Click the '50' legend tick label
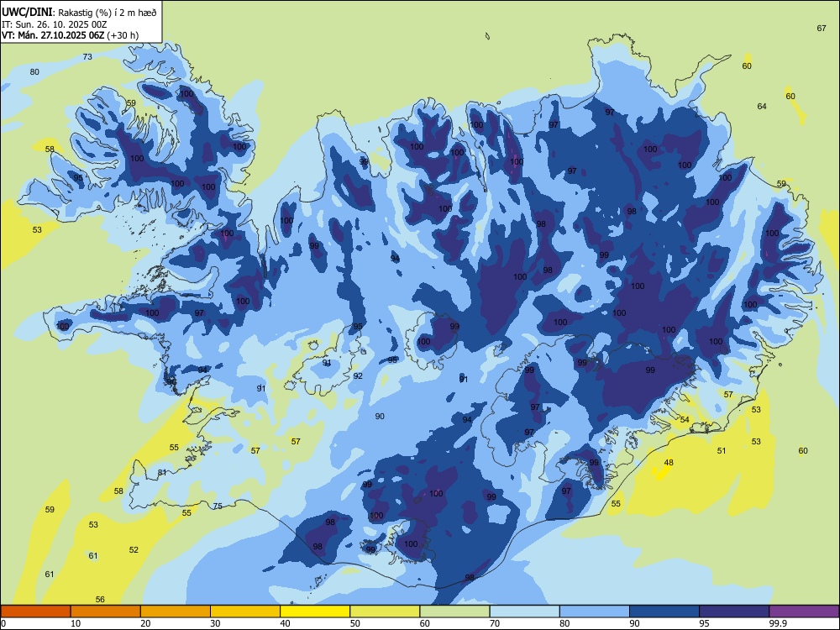 (355, 623)
